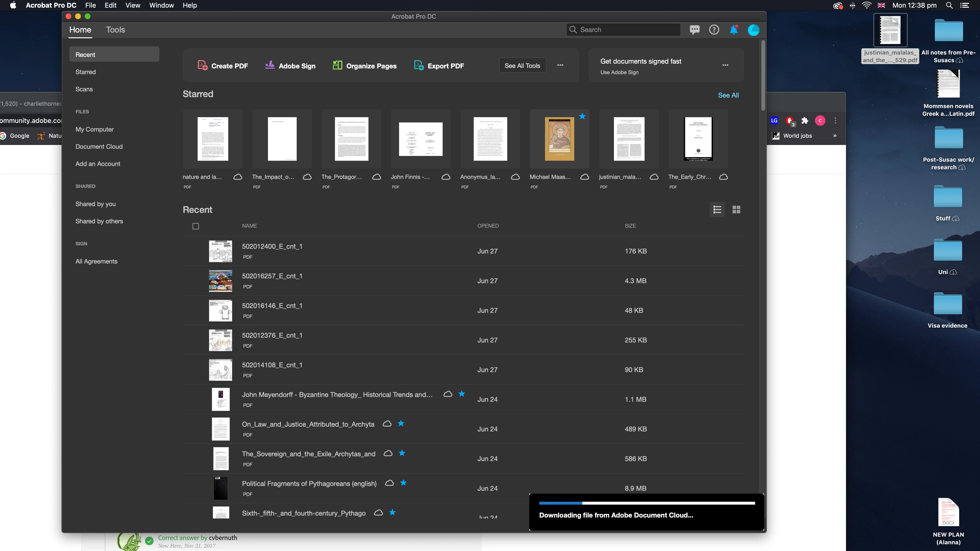Open options for Get documents signed card

725,65
